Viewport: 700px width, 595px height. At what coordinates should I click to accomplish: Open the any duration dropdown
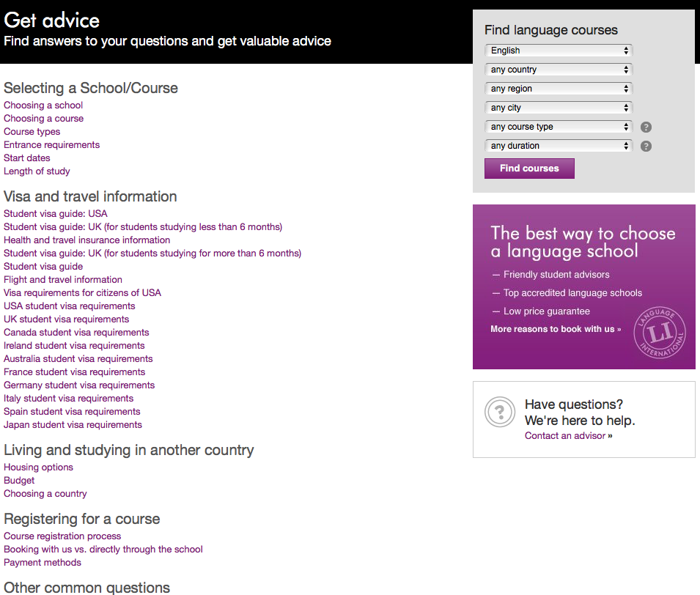click(558, 146)
